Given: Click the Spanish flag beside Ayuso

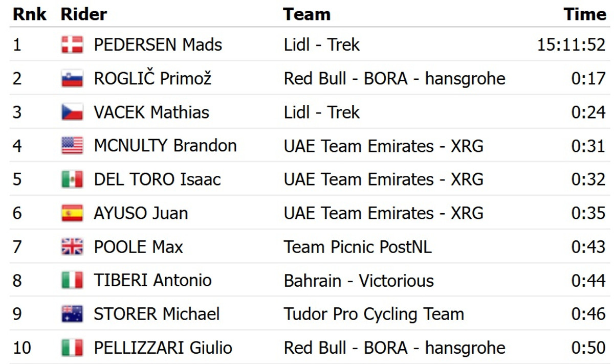Looking at the screenshot, I should coord(72,213).
